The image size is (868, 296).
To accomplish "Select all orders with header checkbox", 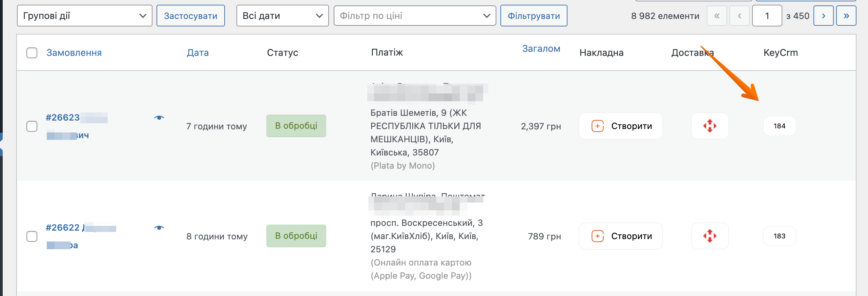I will tap(32, 53).
